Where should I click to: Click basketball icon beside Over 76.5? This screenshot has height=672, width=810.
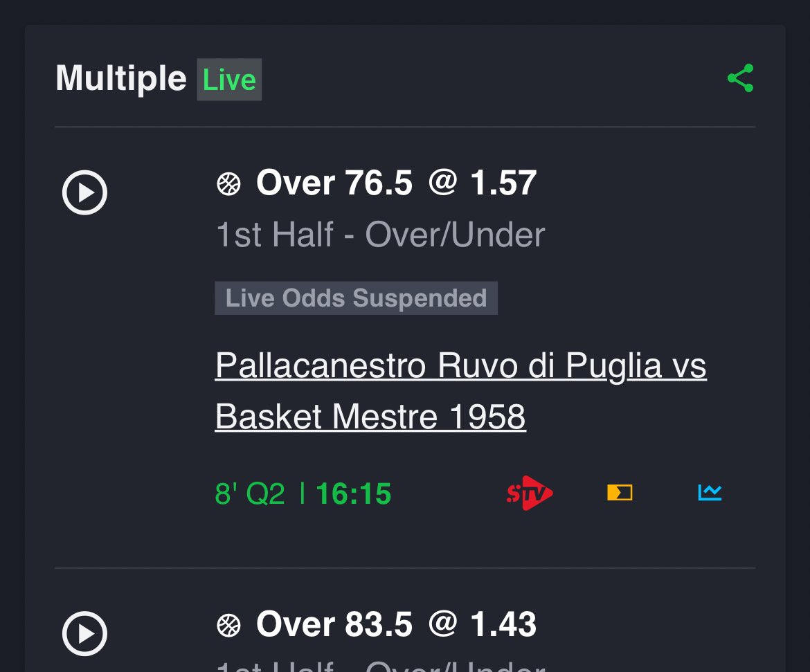coord(229,183)
